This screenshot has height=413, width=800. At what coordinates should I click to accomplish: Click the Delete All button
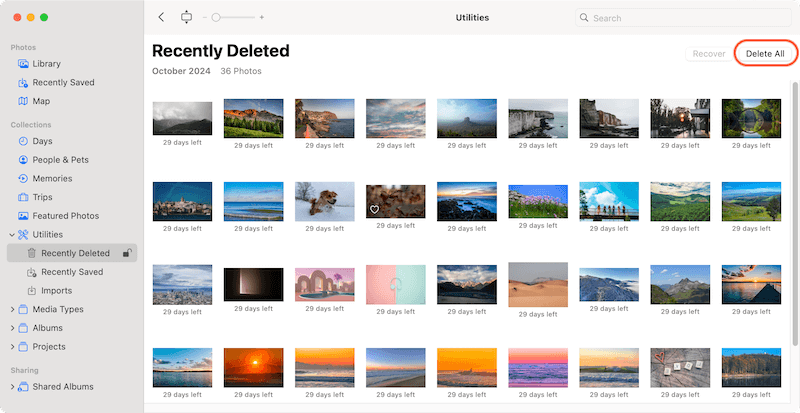pyautogui.click(x=765, y=54)
